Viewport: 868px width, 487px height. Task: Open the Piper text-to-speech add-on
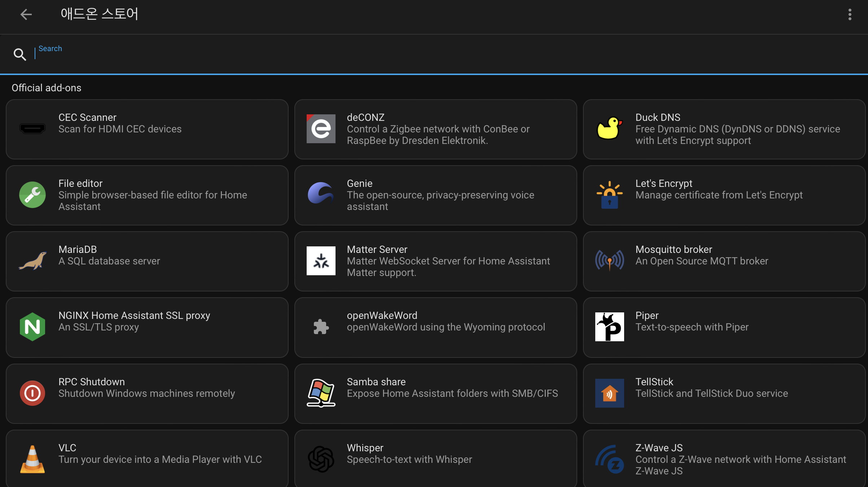(724, 327)
